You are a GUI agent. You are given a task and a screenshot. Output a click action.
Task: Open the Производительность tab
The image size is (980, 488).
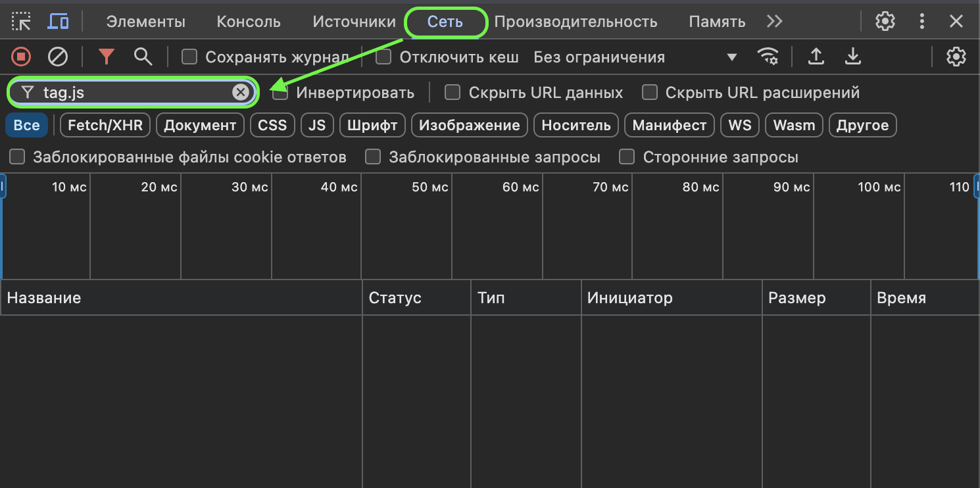pyautogui.click(x=576, y=22)
